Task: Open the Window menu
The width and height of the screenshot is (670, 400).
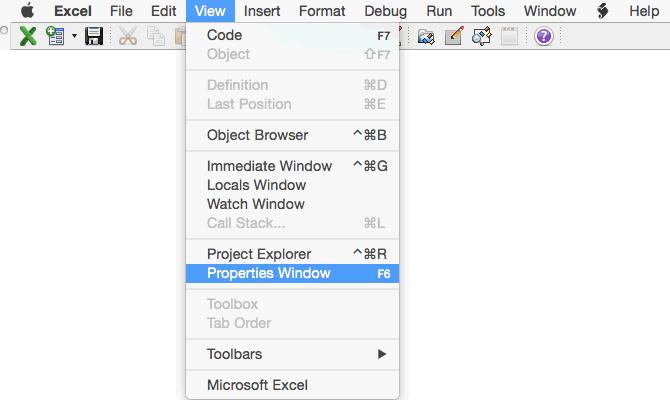Action: coord(550,11)
